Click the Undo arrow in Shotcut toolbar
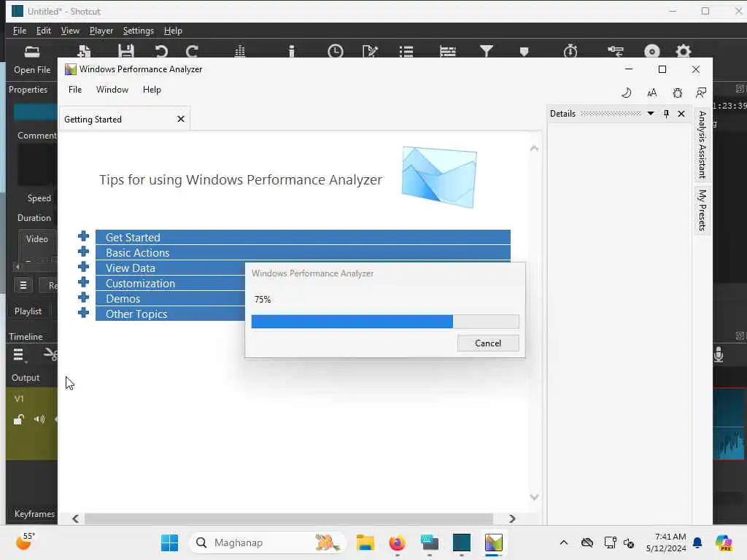The height and width of the screenshot is (560, 747). [161, 51]
